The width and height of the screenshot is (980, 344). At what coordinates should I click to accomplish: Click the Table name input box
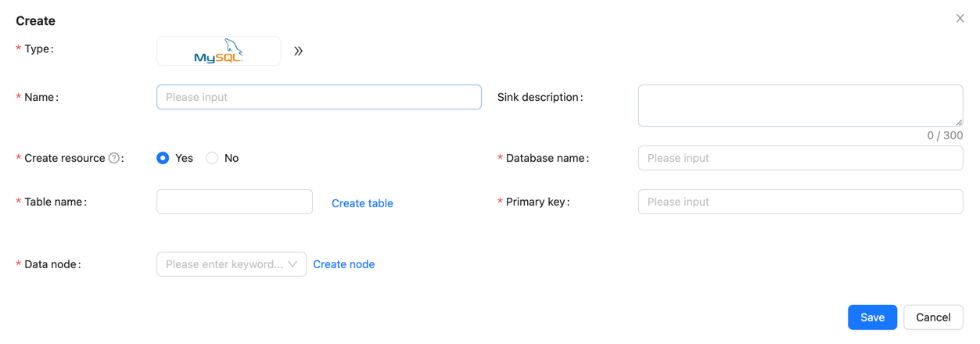[x=234, y=202]
